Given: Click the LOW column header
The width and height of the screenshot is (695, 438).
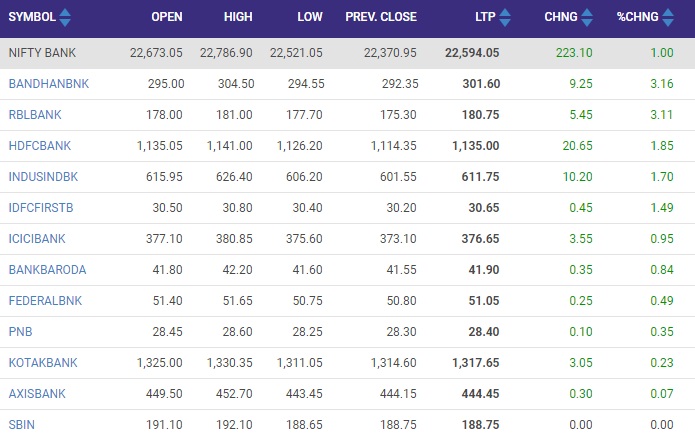Looking at the screenshot, I should tap(310, 17).
